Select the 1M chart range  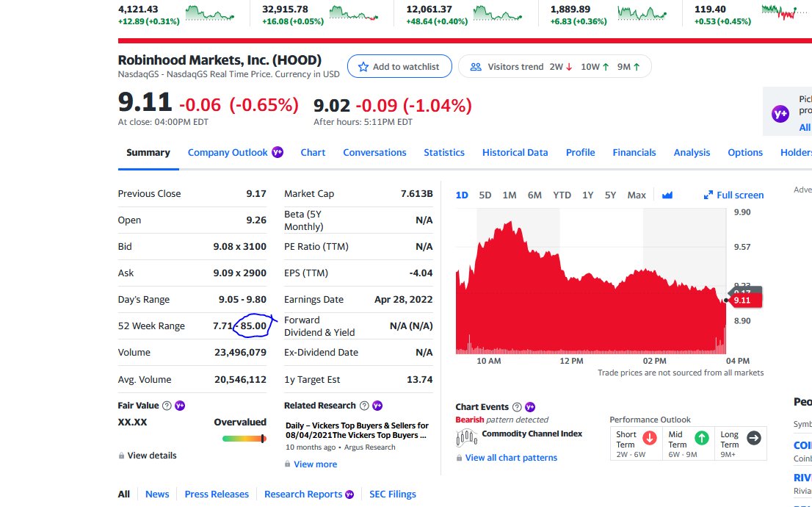point(510,195)
